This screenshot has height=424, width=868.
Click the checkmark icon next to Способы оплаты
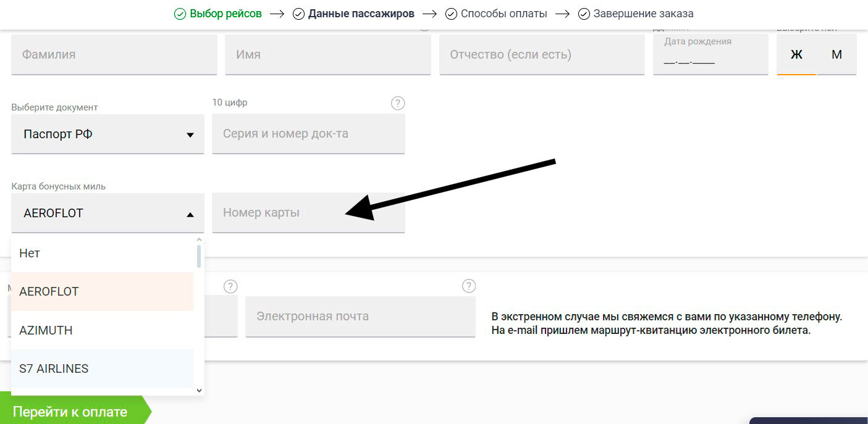click(451, 14)
